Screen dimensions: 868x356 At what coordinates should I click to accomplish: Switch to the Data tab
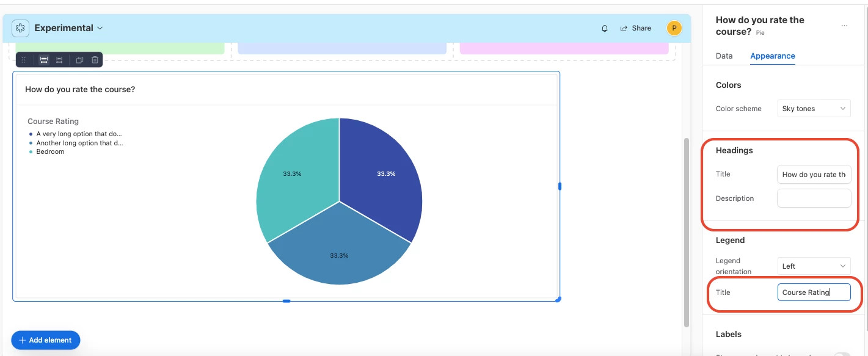[724, 56]
